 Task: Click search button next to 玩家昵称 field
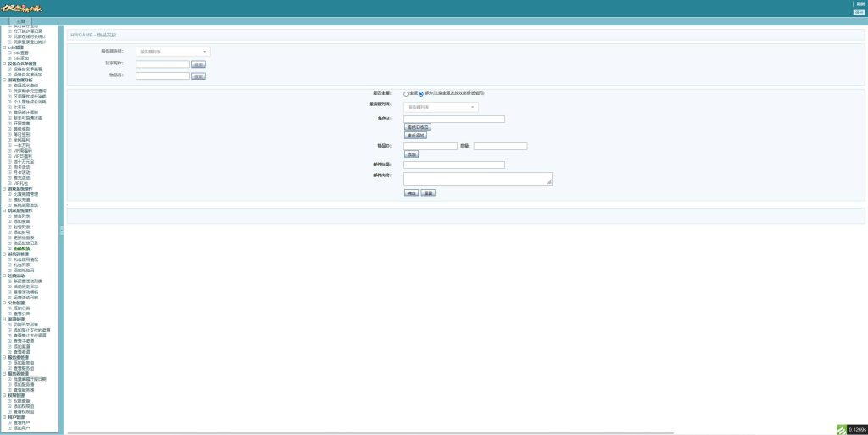coord(198,64)
